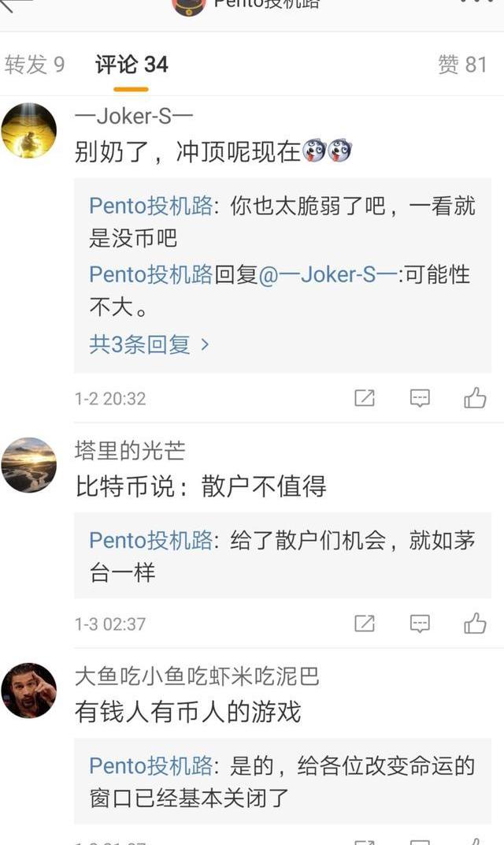Reply to the 塔里的光芒 comment
Screen dimensions: 504x845
[420, 624]
